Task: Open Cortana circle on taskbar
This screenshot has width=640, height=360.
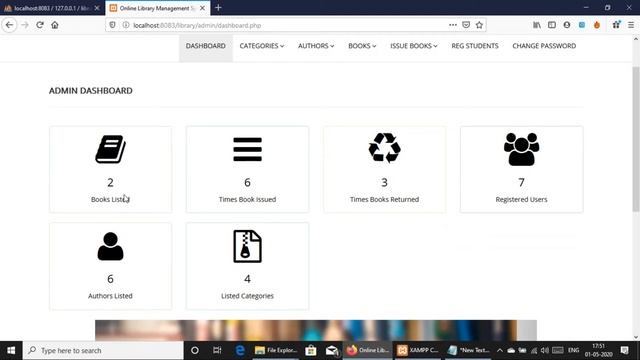Action: point(195,350)
